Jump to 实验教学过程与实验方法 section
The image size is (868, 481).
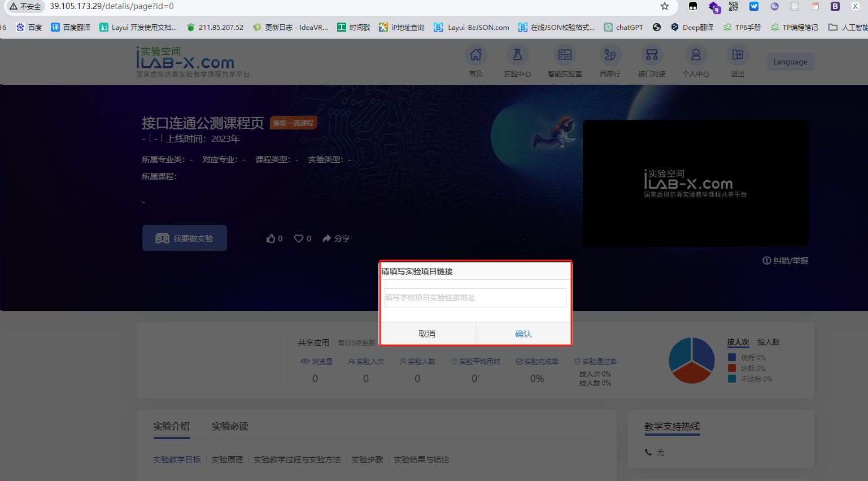(x=297, y=460)
